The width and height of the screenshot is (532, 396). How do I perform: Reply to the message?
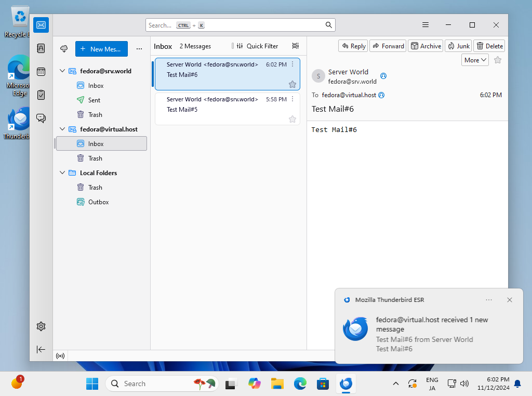[353, 46]
